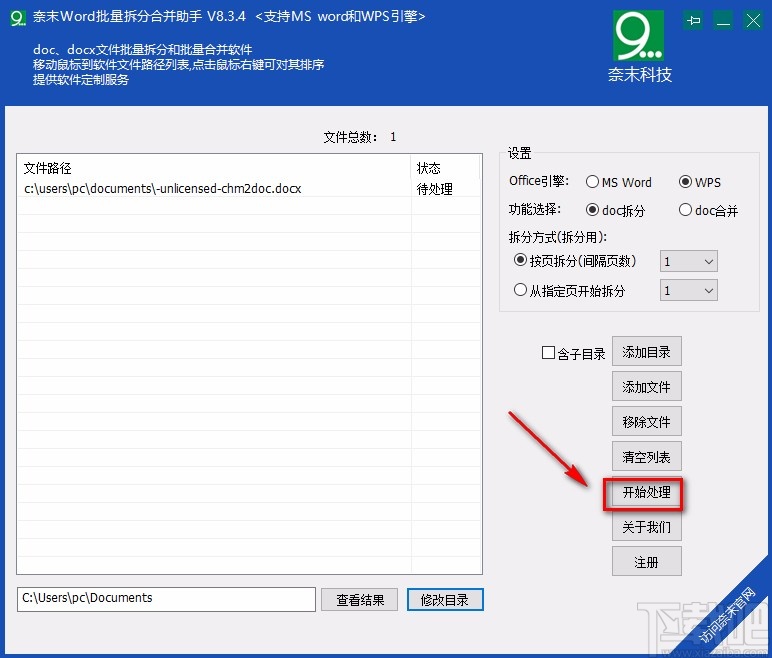Visit site via 访问奈末官网 corner ribbon
Viewport: 772px width, 658px height.
[727, 615]
